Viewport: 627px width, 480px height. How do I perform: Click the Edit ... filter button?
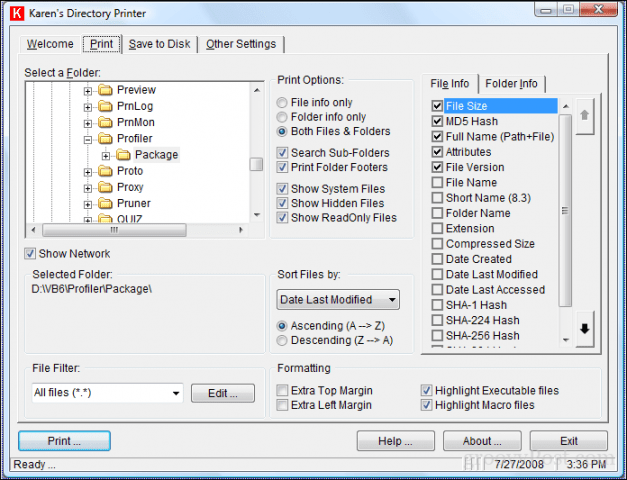223,393
